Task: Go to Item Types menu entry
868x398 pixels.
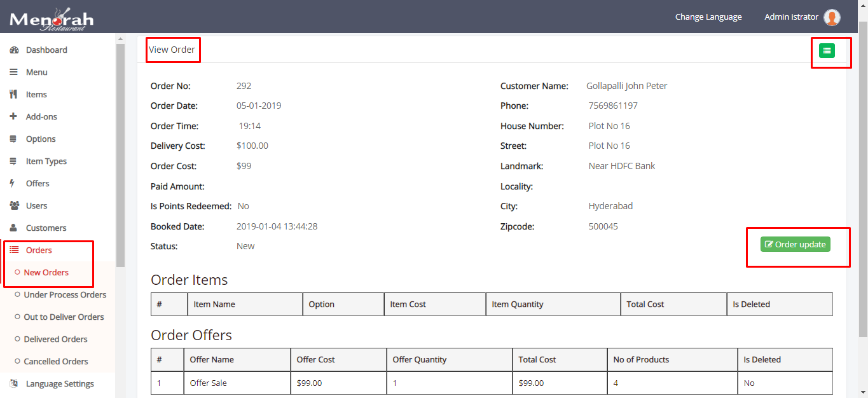Action: tap(46, 161)
